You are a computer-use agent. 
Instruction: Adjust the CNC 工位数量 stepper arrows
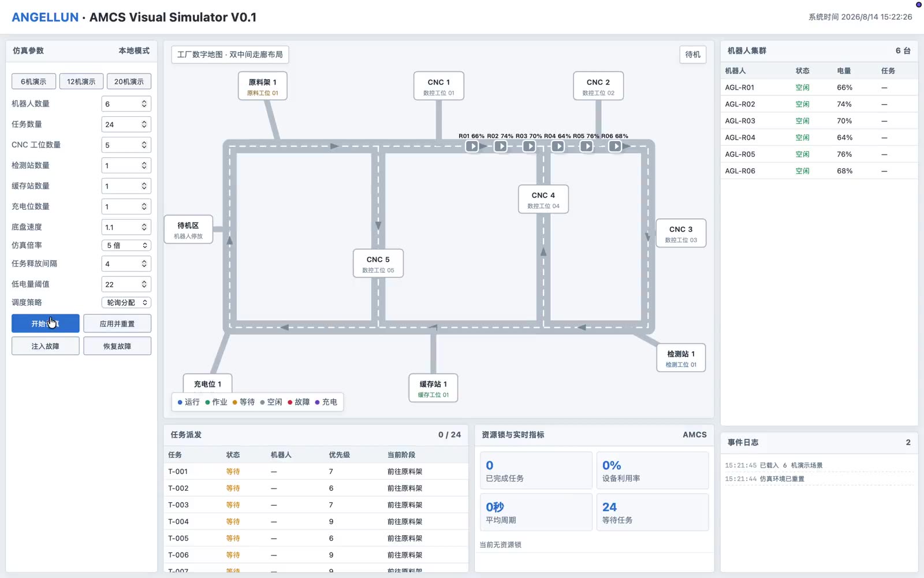[144, 145]
